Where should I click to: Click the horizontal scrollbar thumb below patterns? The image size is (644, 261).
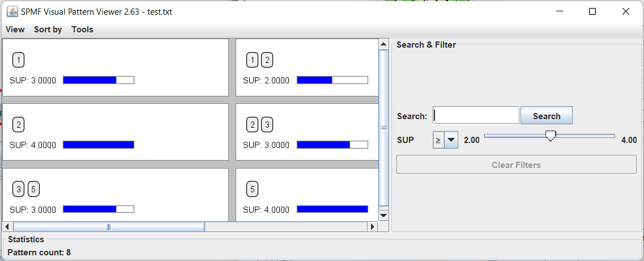click(x=109, y=227)
